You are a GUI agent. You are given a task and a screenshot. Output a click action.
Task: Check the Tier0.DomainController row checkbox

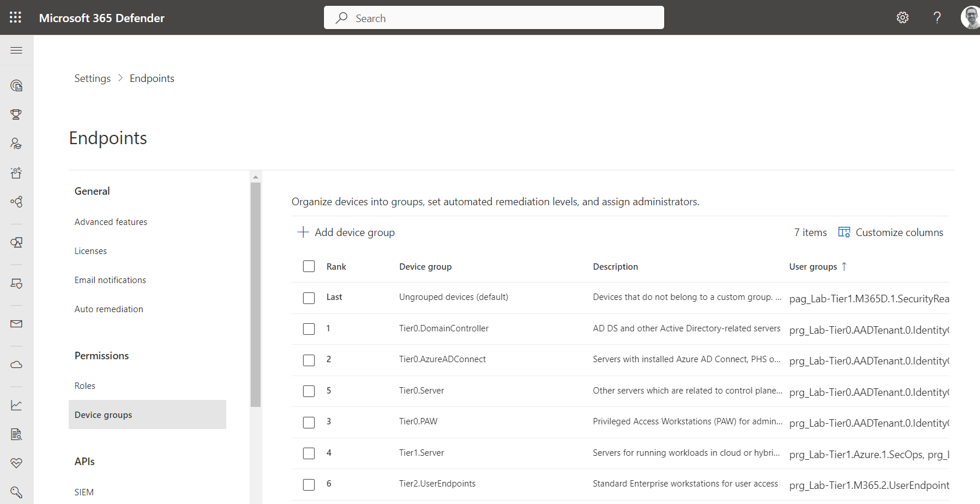pyautogui.click(x=309, y=329)
